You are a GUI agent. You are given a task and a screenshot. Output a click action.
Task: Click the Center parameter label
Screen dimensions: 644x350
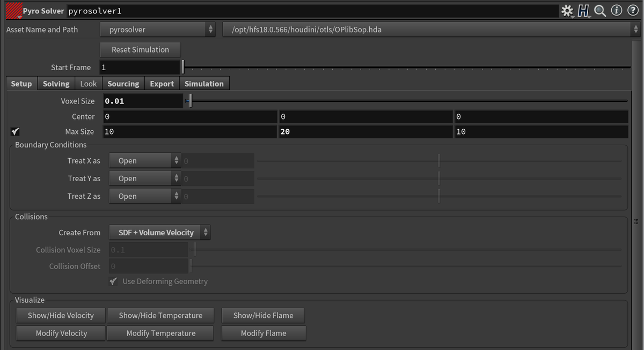tap(83, 116)
